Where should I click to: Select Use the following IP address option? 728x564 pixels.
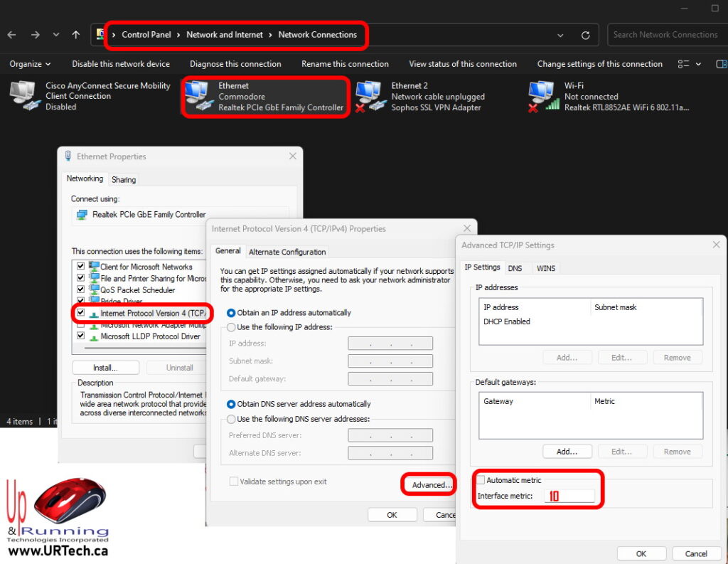tap(232, 327)
